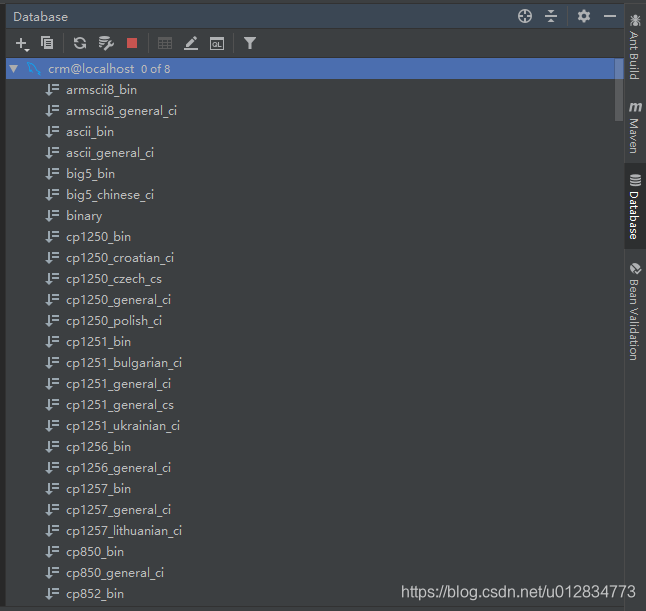
Task: Select the cp1251_bin collation
Action: click(98, 342)
